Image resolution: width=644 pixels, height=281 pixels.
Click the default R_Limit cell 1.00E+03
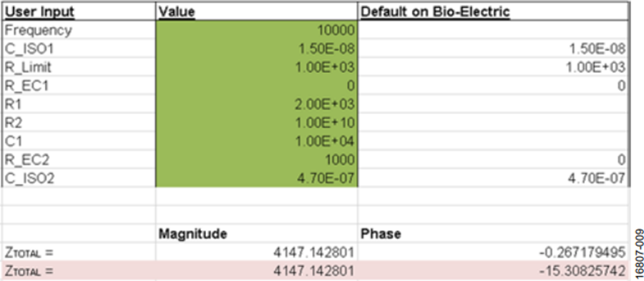point(494,67)
